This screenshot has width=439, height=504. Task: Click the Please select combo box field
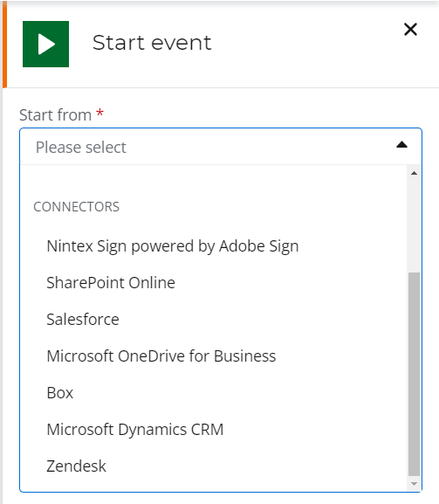click(x=221, y=147)
